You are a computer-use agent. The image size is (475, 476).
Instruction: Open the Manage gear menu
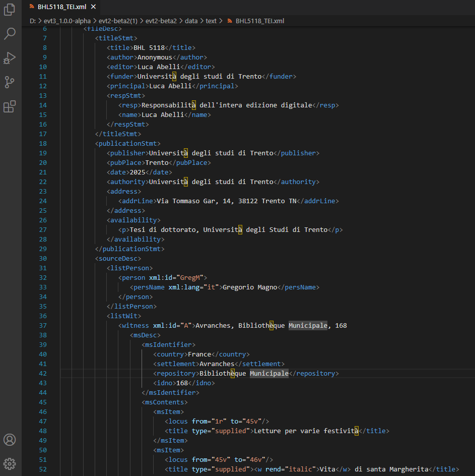click(x=10, y=463)
